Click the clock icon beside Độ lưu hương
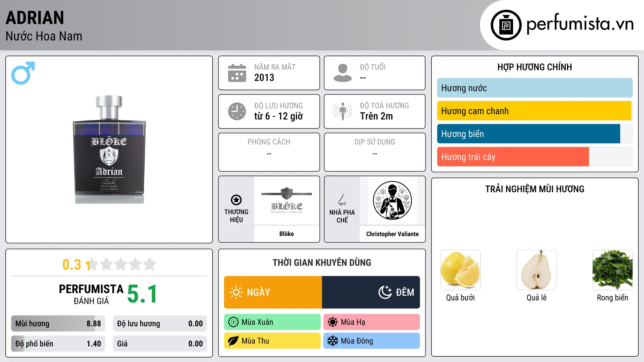 coord(237,111)
